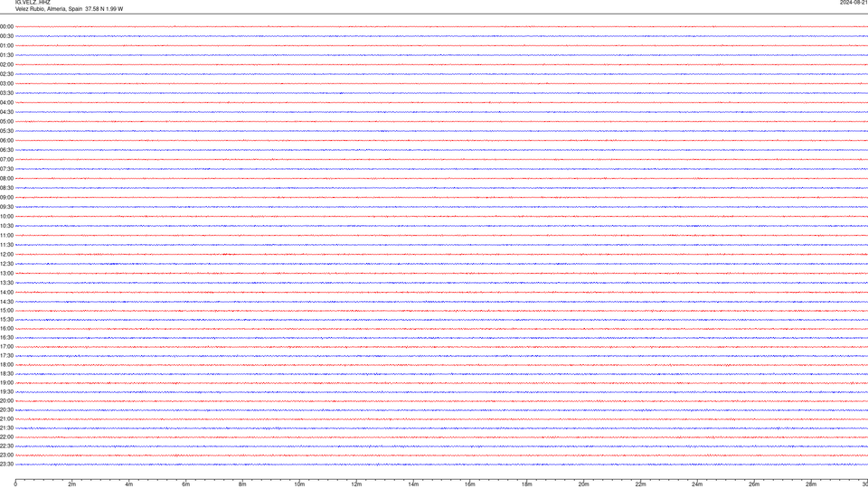Image resolution: width=868 pixels, height=488 pixels.
Task: Select the 20:30 trace time label
Action: (6, 410)
